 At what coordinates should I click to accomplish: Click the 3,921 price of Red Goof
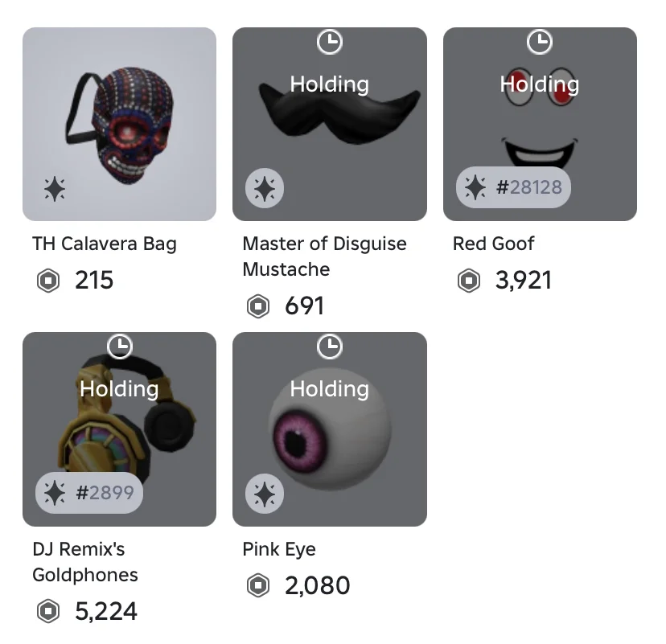pyautogui.click(x=524, y=281)
